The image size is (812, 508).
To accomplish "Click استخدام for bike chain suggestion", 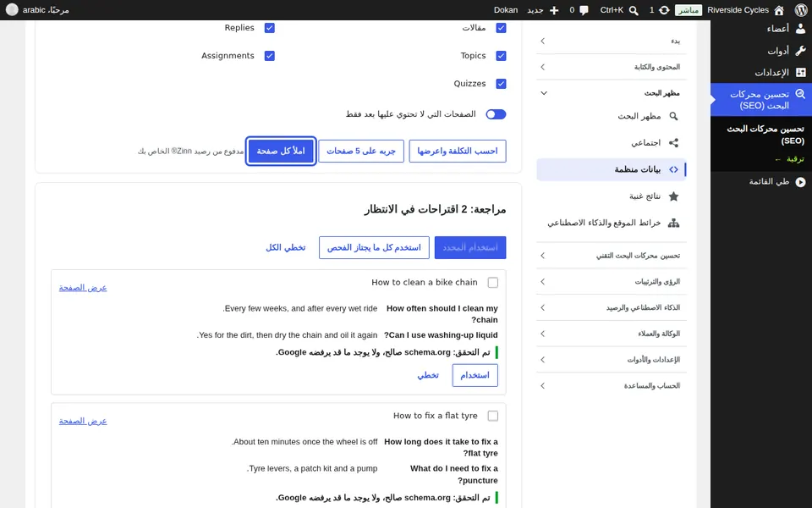I will pyautogui.click(x=475, y=375).
